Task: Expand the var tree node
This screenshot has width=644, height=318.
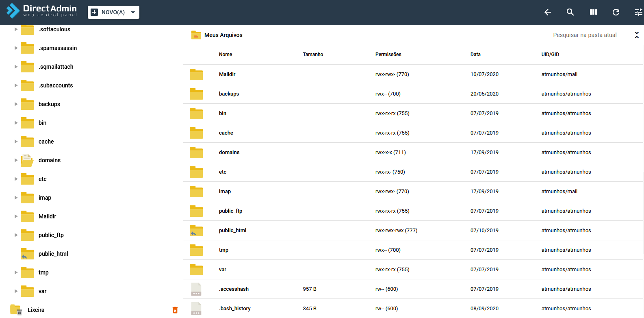Action: [x=16, y=291]
